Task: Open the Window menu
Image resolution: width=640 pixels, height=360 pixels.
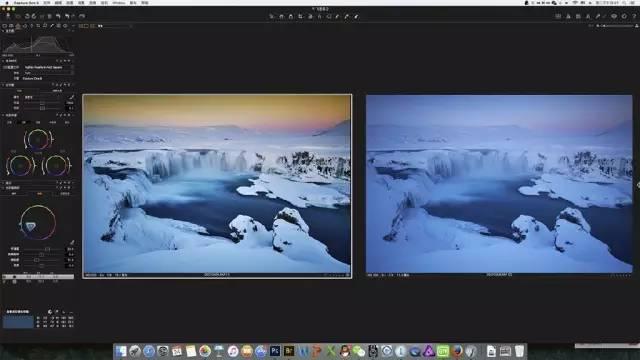Action: [x=119, y=2]
